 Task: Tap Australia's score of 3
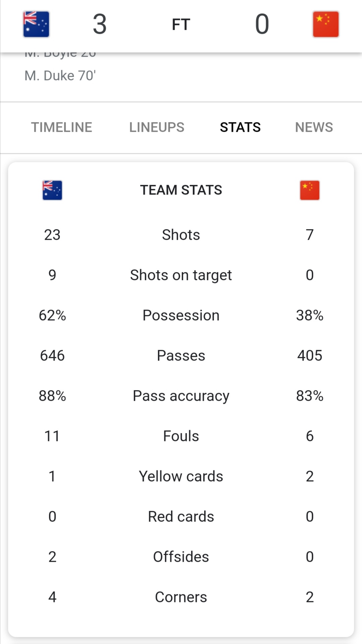point(100,24)
